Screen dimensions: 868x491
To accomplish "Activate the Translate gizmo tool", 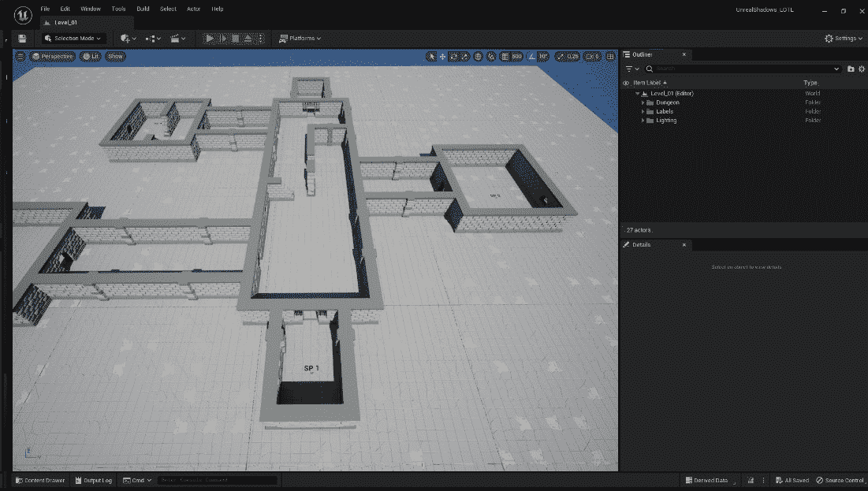I will 442,57.
